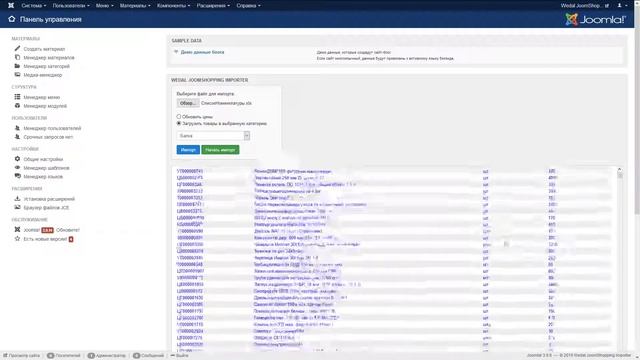The width and height of the screenshot is (640, 360).
Task: Click eye icon for Менеджер шаблонов
Action: click(x=17, y=167)
